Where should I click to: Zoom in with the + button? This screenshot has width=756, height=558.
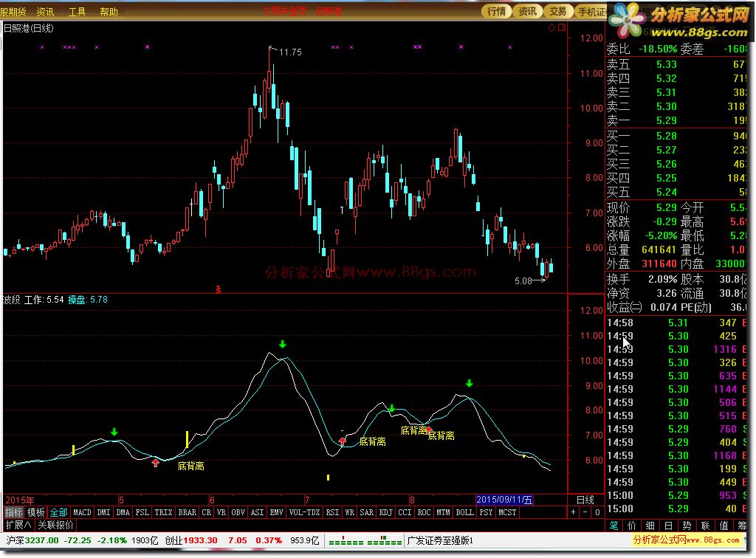pos(573,512)
